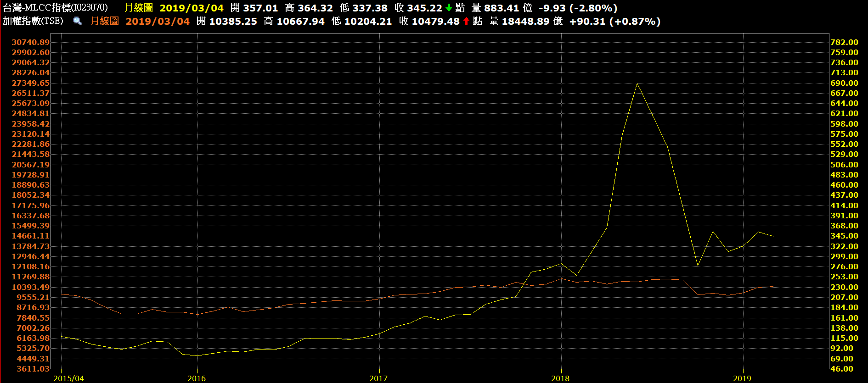This screenshot has height=383, width=868.
Task: Click the magnifier icon beside 加權指數(TSE)
Action: click(x=77, y=21)
